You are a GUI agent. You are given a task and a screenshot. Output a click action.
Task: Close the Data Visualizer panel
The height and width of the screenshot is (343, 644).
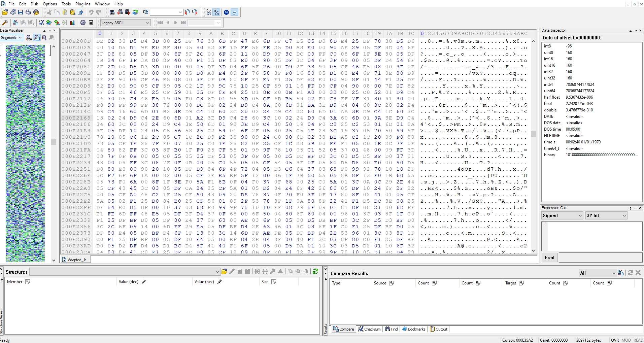54,30
